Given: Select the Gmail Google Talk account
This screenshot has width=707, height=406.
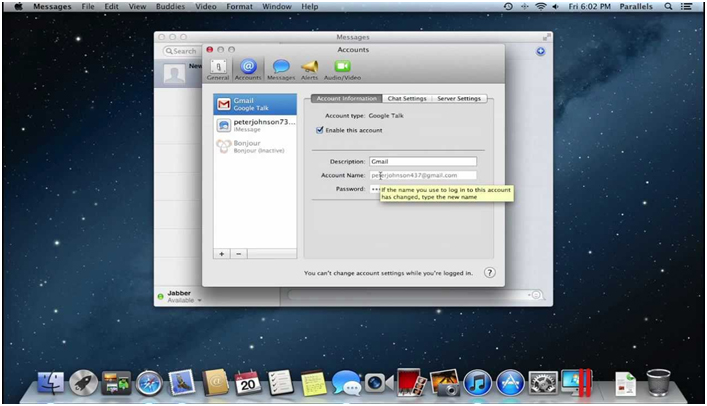Looking at the screenshot, I should (x=255, y=104).
